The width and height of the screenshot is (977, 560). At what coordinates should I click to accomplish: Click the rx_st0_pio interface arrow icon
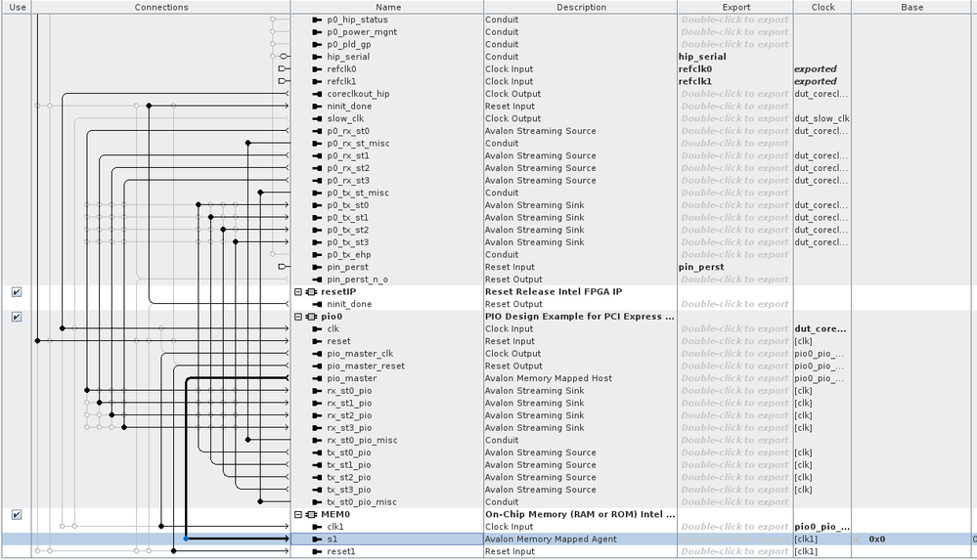pyautogui.click(x=317, y=391)
